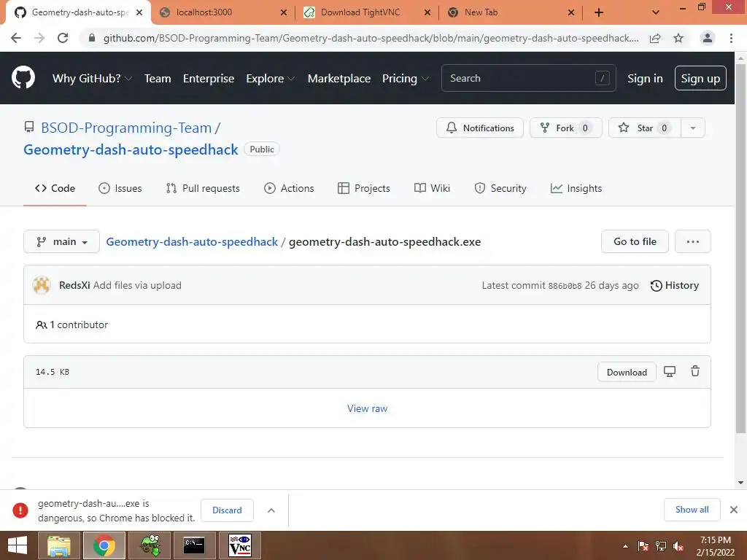Click the GitHub search field
This screenshot has width=747, height=560.
(528, 78)
